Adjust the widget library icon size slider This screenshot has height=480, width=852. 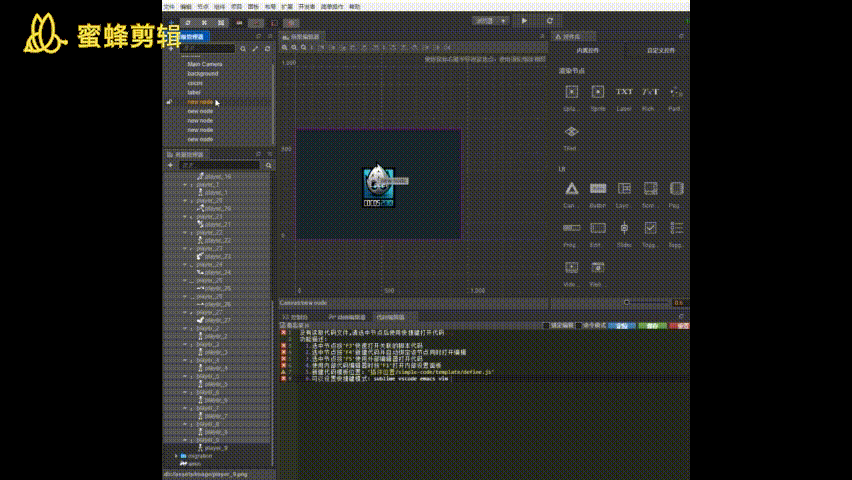(x=647, y=302)
